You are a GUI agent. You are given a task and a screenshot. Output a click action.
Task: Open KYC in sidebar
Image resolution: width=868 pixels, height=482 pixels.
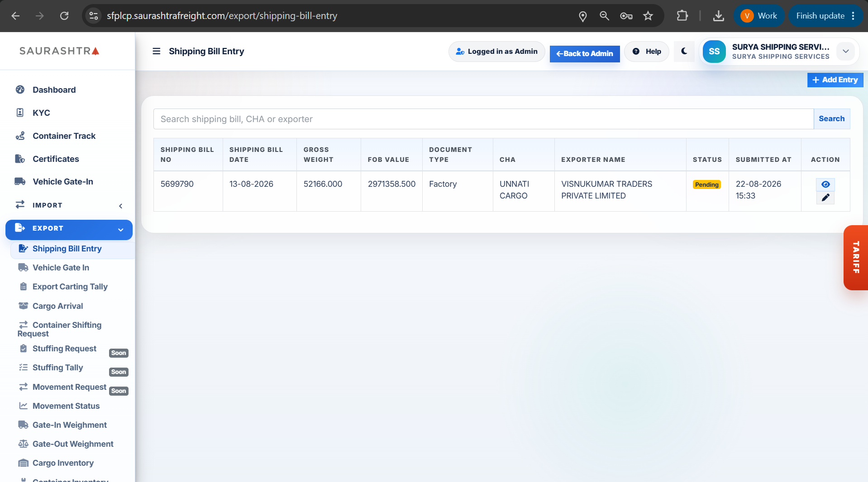click(41, 113)
